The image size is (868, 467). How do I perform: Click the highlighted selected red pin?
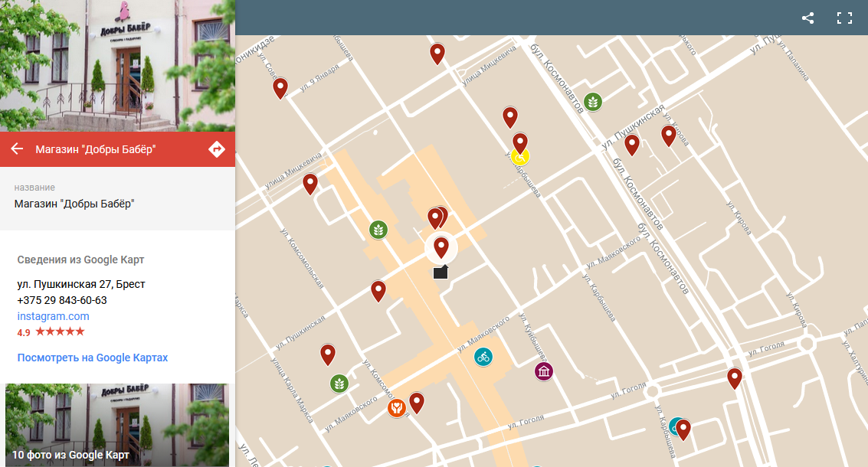pos(441,247)
